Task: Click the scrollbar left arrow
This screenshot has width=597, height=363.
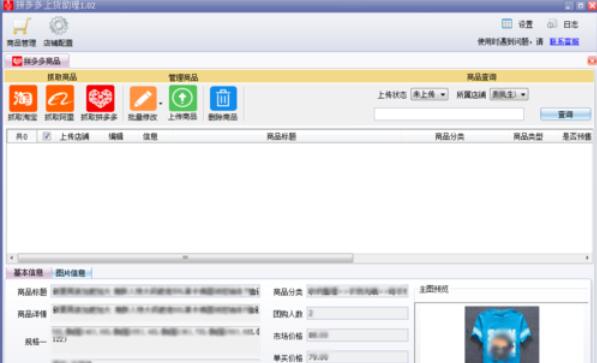Action: (11, 258)
